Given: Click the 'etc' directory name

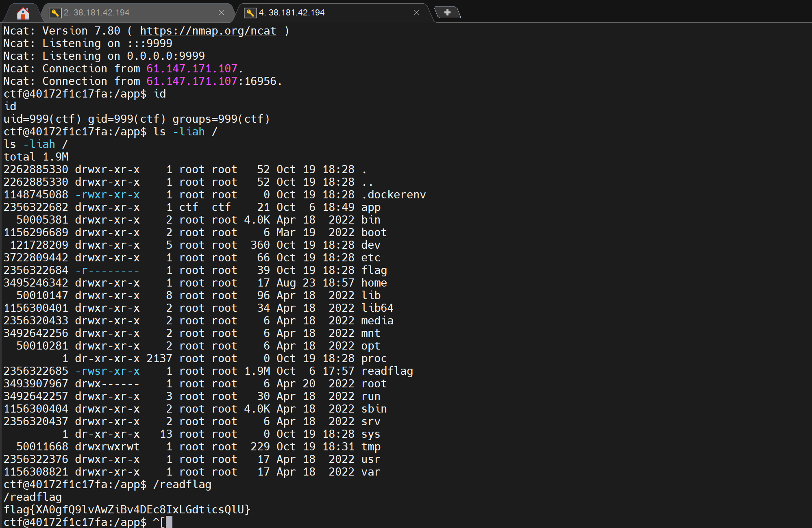Looking at the screenshot, I should click(371, 258).
